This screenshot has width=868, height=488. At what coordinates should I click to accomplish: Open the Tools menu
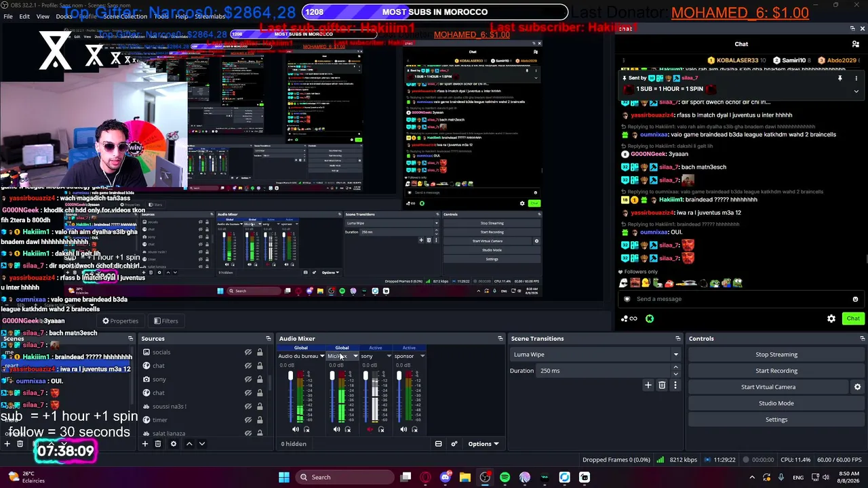point(161,16)
